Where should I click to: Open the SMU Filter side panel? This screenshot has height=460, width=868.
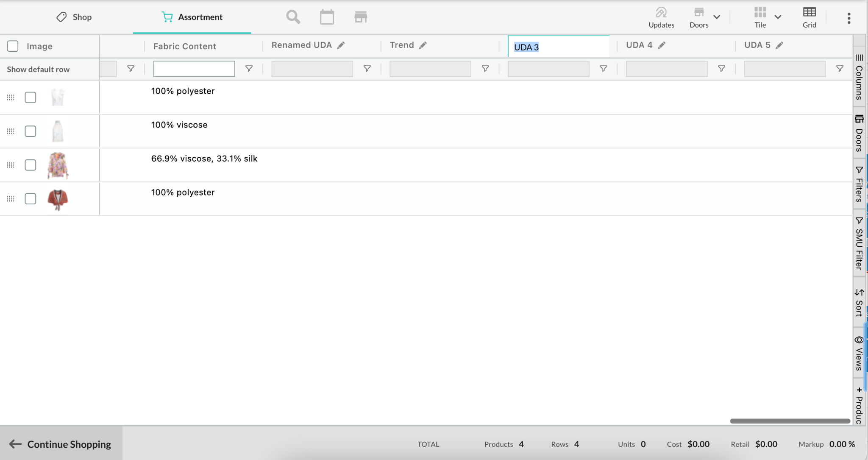pyautogui.click(x=859, y=243)
